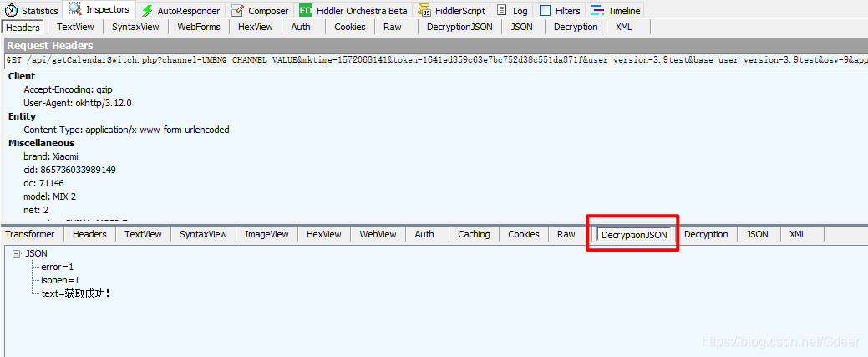Click the Composer pencil icon

click(x=237, y=11)
